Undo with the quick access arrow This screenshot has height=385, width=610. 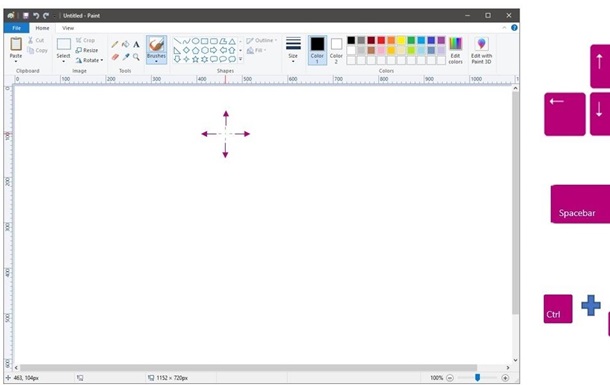(36, 16)
